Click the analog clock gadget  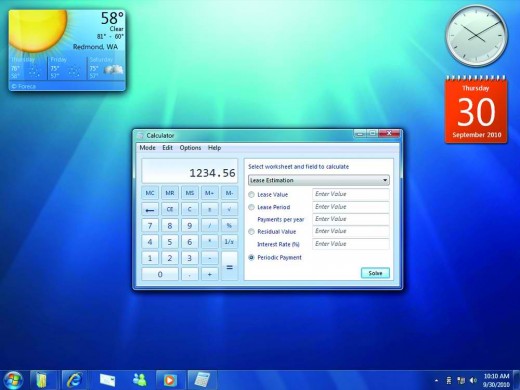pos(477,35)
